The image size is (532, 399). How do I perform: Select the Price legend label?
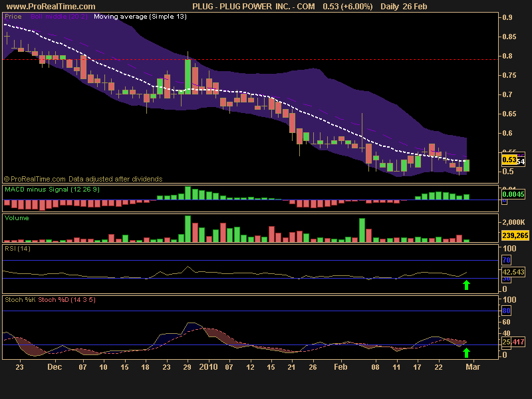coord(13,16)
